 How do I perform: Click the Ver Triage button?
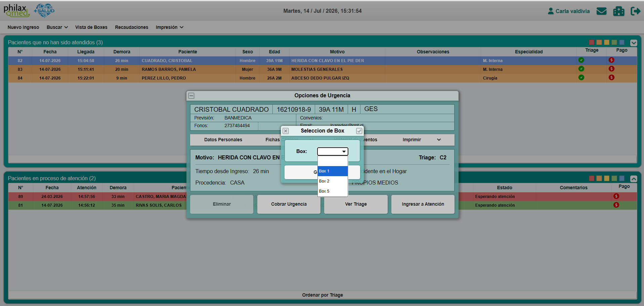coord(356,204)
